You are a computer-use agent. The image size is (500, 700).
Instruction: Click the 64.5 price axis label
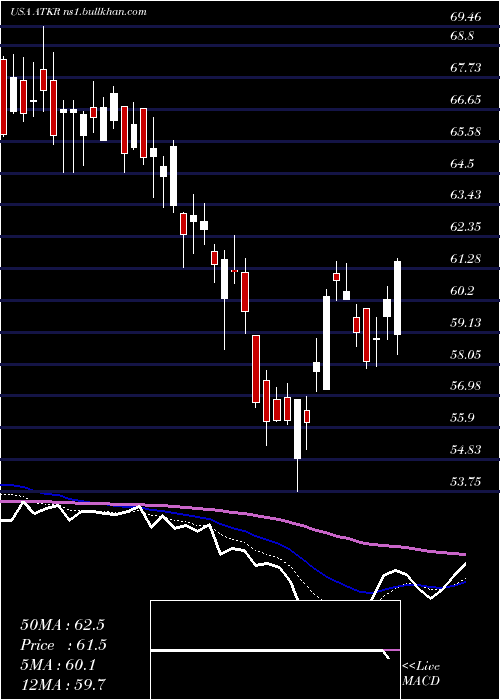462,163
